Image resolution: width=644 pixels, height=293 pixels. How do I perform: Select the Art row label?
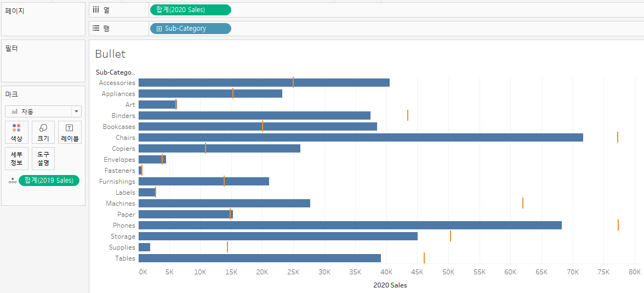point(130,104)
